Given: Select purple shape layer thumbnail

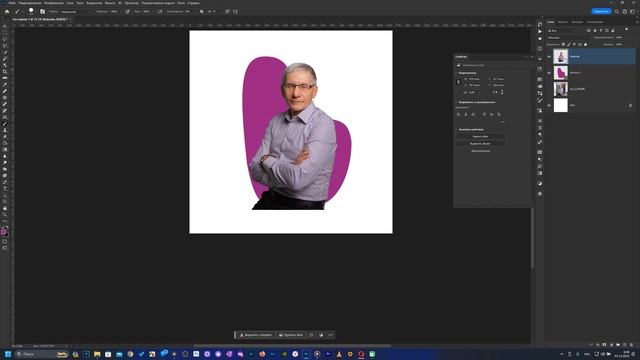Looking at the screenshot, I should coord(560,73).
